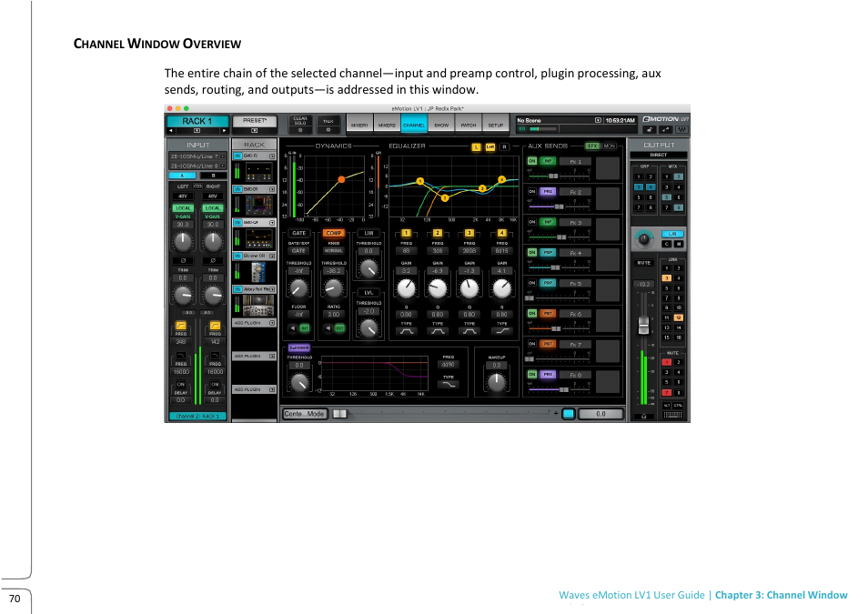This screenshot has width=868, height=614.
Task: Click the full-screen arrows icon under eMotion logo
Action: click(666, 129)
